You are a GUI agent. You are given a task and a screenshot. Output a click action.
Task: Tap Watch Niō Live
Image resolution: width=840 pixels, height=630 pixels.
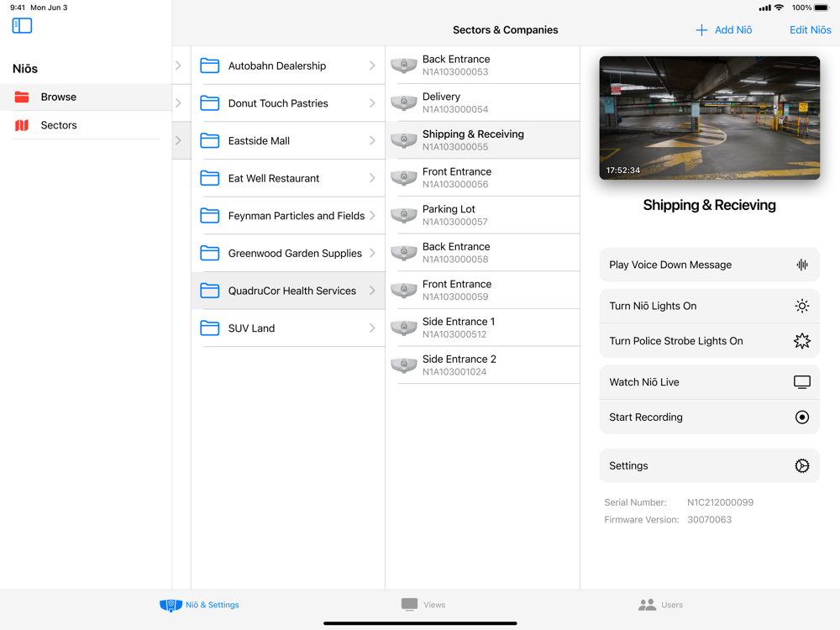[709, 382]
